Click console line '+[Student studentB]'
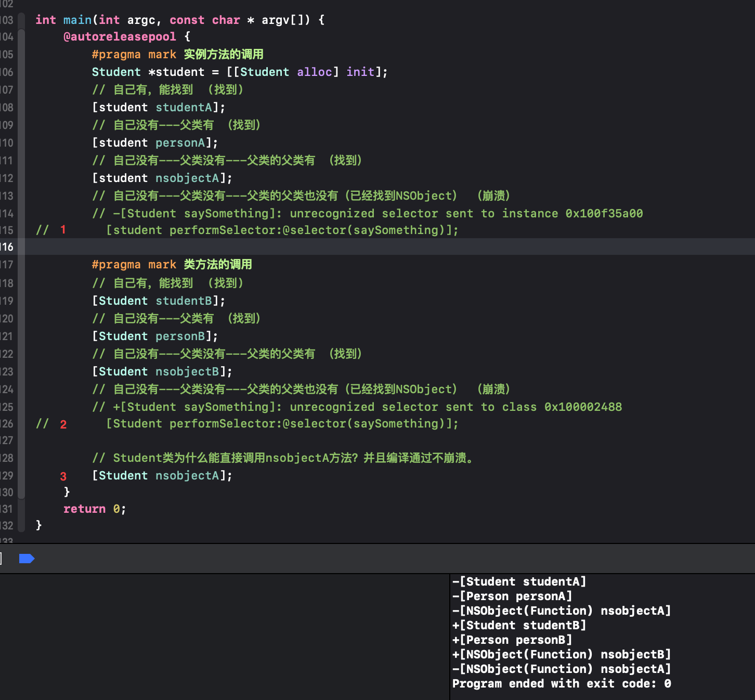This screenshot has height=700, width=755. coord(519,625)
